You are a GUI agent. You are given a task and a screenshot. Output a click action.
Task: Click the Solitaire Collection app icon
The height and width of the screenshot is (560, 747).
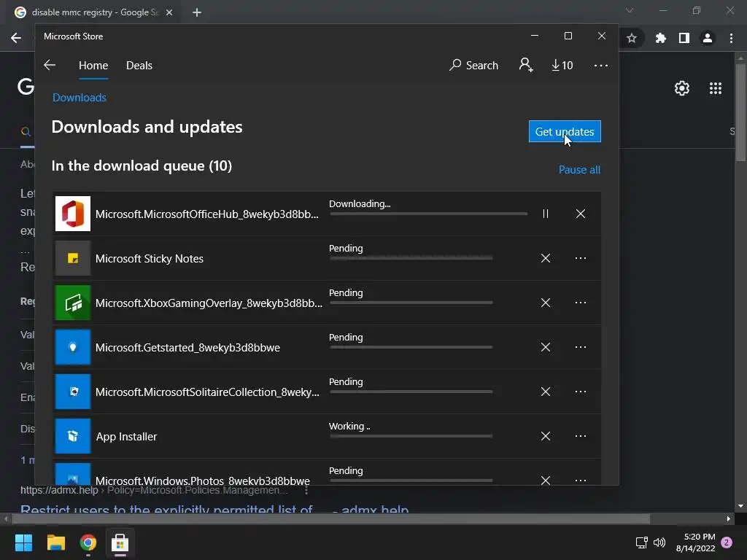click(x=73, y=392)
